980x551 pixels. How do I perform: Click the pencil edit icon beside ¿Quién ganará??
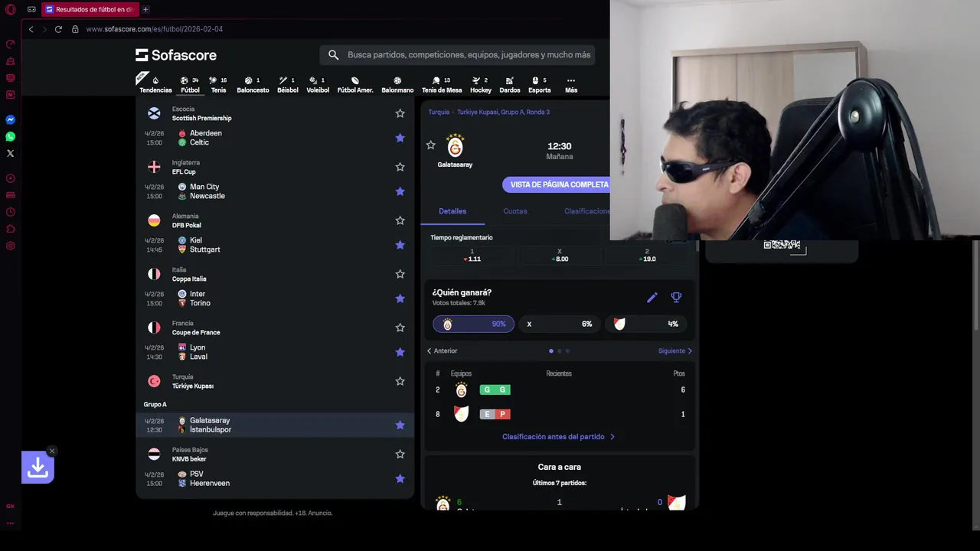tap(652, 297)
